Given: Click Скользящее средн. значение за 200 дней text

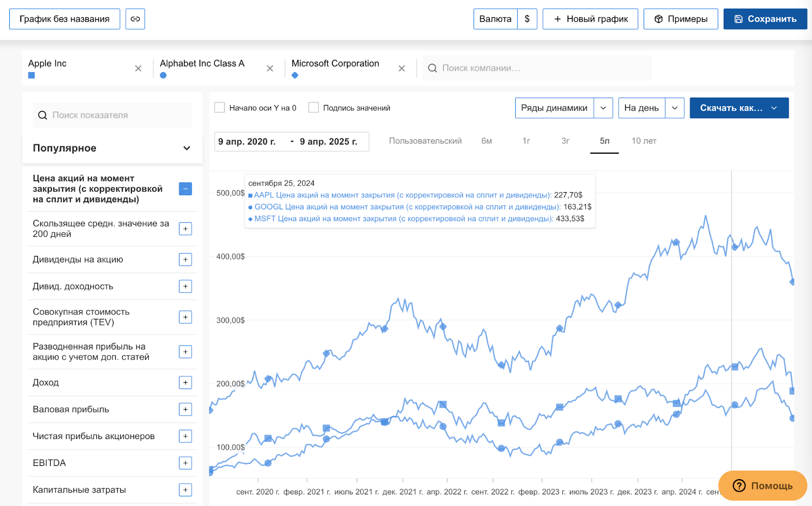Looking at the screenshot, I should click(101, 229).
